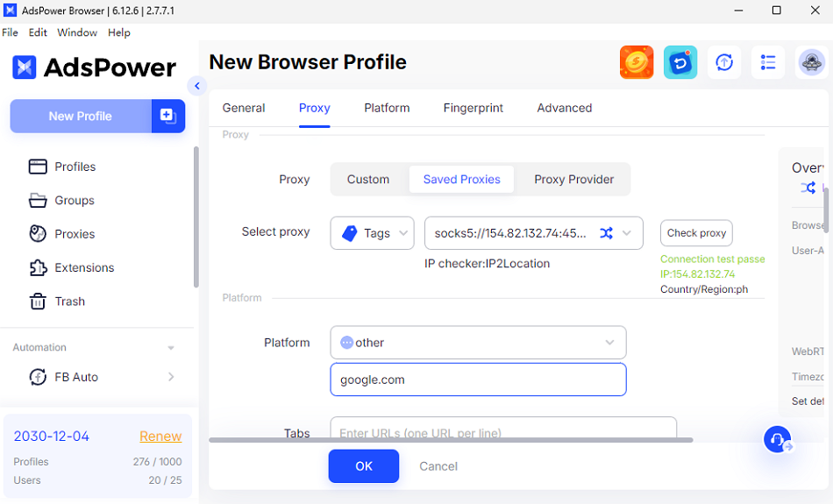833x504 pixels.
Task: Click the Tabs URL input field
Action: pyautogui.click(x=503, y=428)
